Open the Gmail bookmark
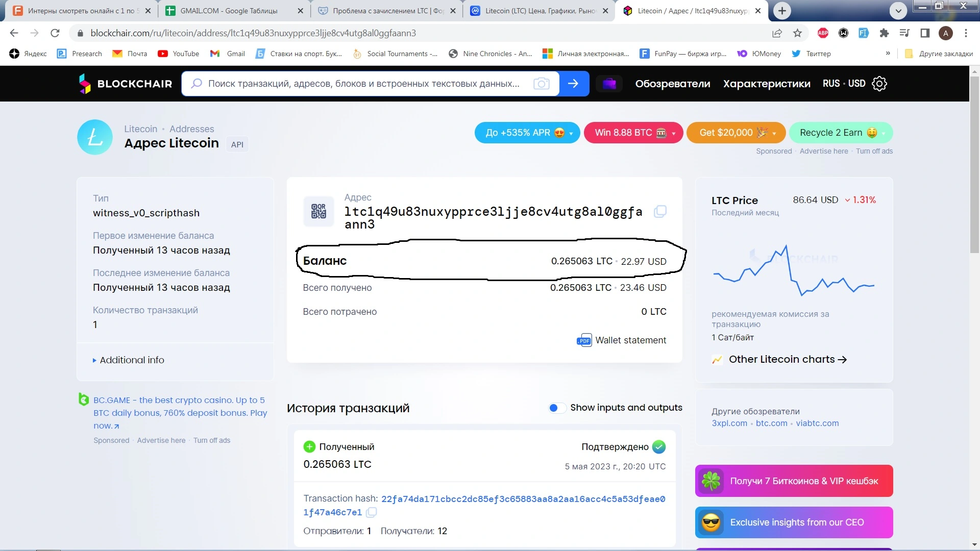The height and width of the screenshot is (551, 980). 228,54
